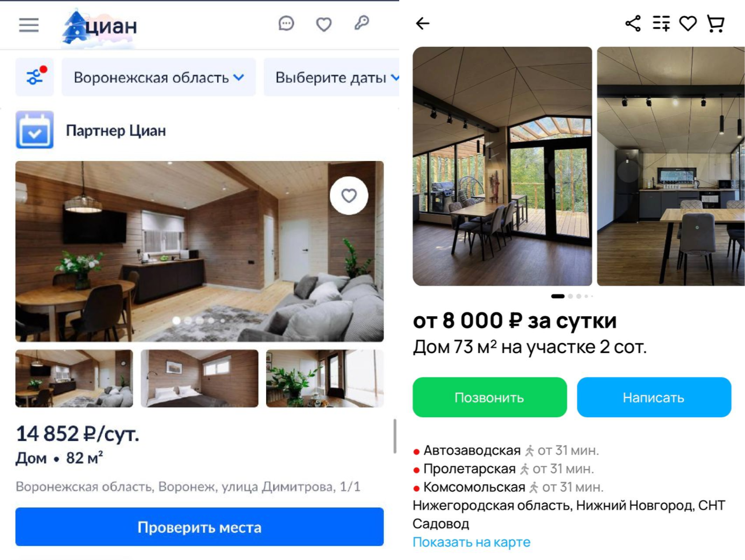745x560 pixels.
Task: Select the terrace plants thumbnail photo
Action: (x=325, y=378)
